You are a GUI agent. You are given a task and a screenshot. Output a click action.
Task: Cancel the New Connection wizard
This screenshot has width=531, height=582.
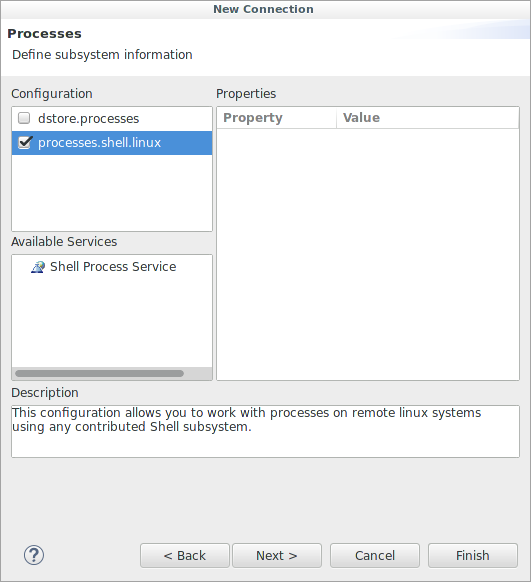tap(375, 555)
